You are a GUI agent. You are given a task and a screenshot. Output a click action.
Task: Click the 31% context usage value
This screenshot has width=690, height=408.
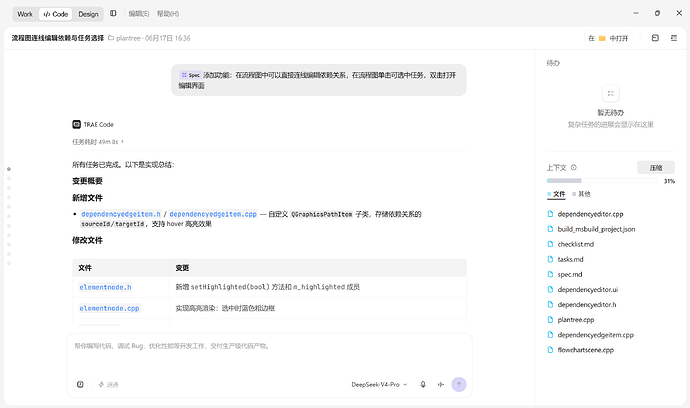[x=669, y=181]
